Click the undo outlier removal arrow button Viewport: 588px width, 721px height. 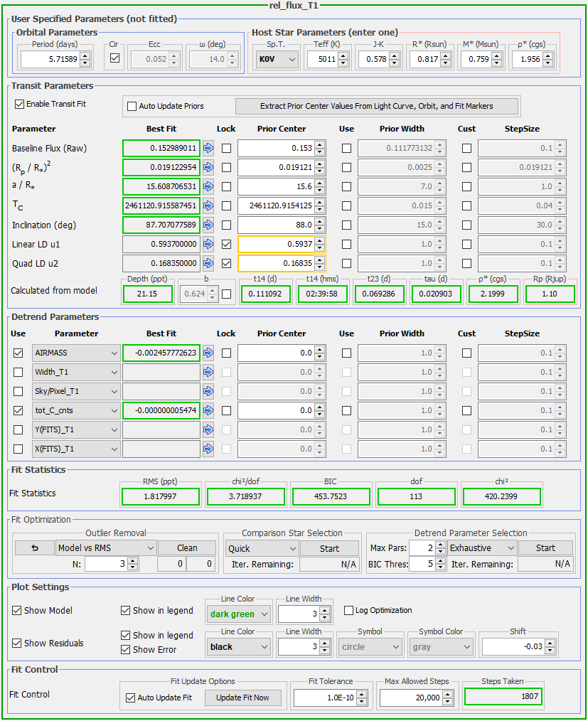pyautogui.click(x=33, y=548)
